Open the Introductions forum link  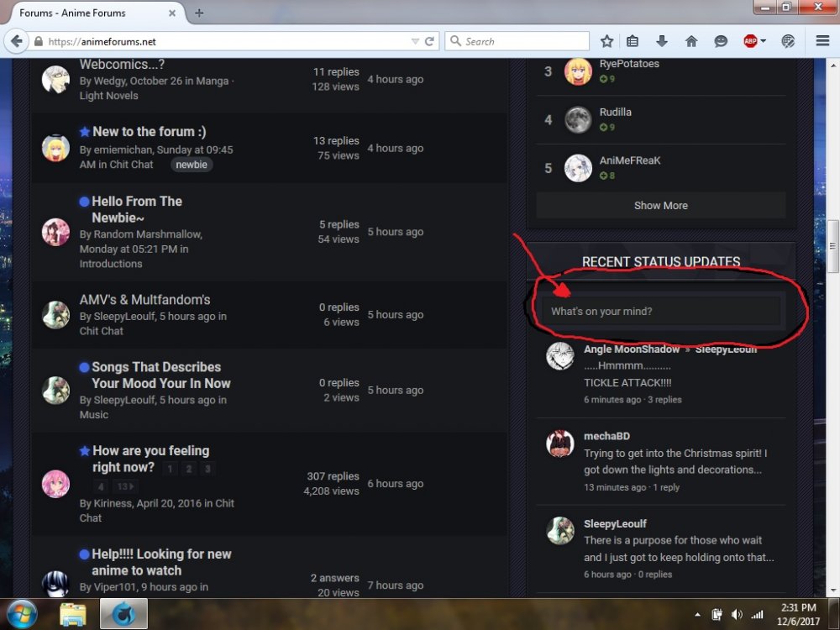(x=111, y=264)
